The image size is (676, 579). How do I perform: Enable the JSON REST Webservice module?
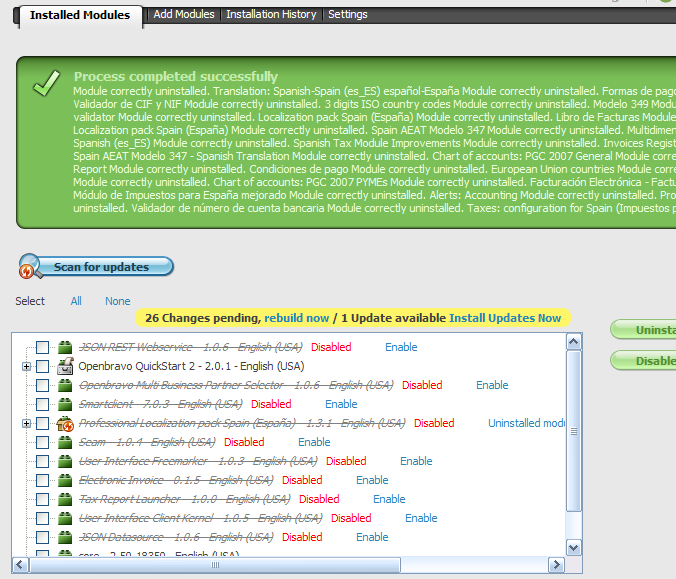click(x=401, y=347)
